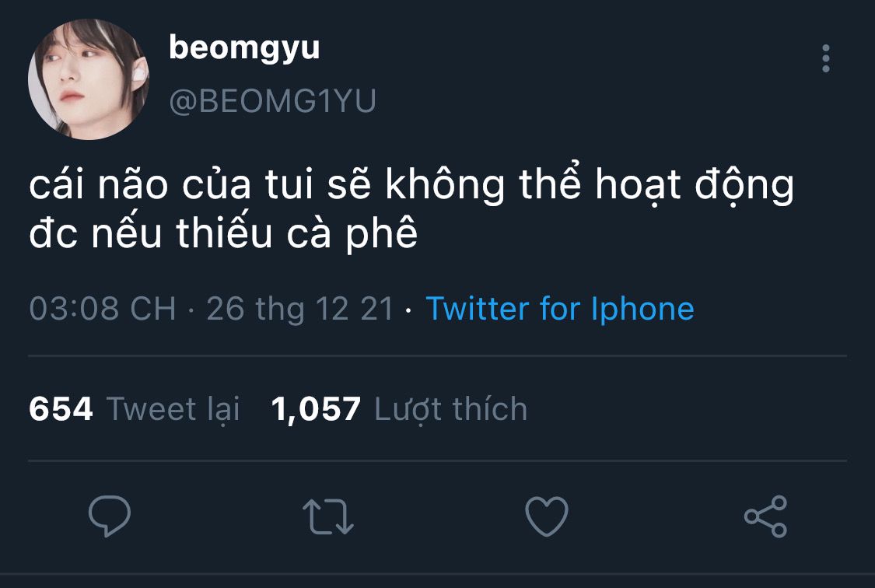Image resolution: width=875 pixels, height=588 pixels.
Task: View the 654 Tweet lại list
Action: coord(134,409)
